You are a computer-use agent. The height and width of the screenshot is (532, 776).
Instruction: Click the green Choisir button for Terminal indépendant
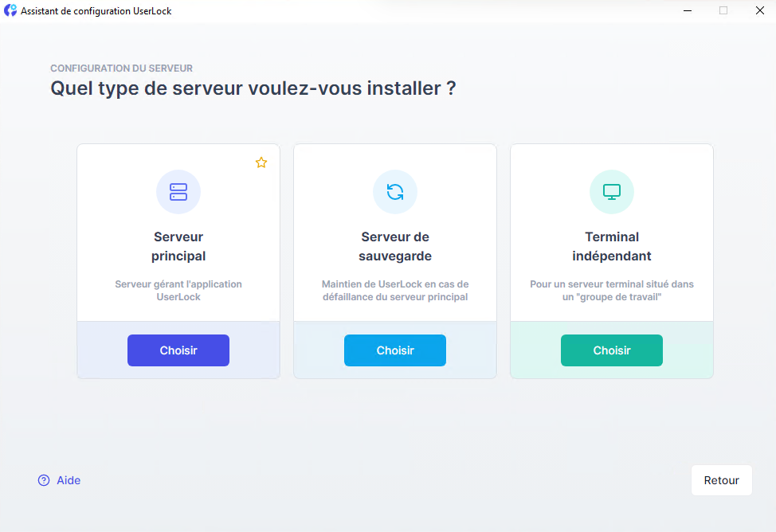(611, 350)
